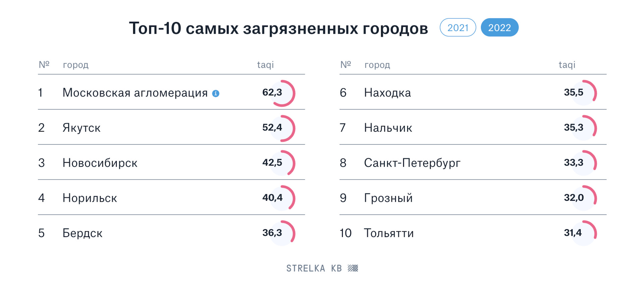This screenshot has height=282, width=644.
Task: Click the Новосибирск 42,5 taqi indicator
Action: 282,163
